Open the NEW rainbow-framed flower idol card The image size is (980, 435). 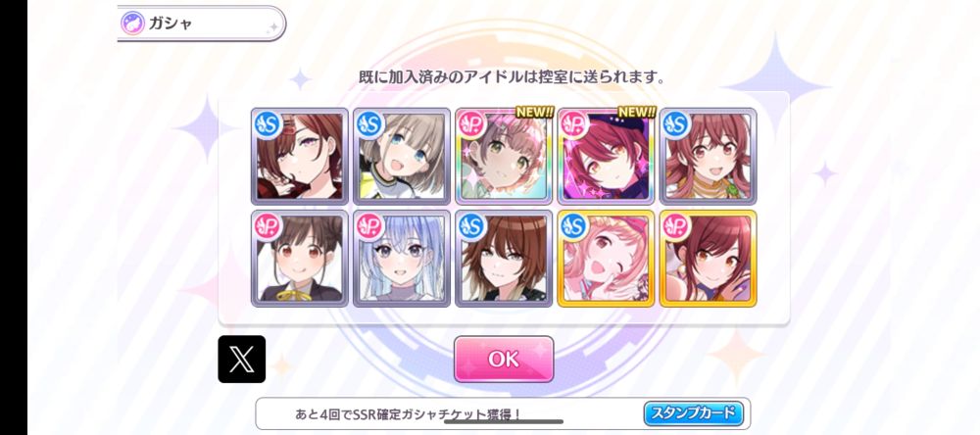click(504, 156)
